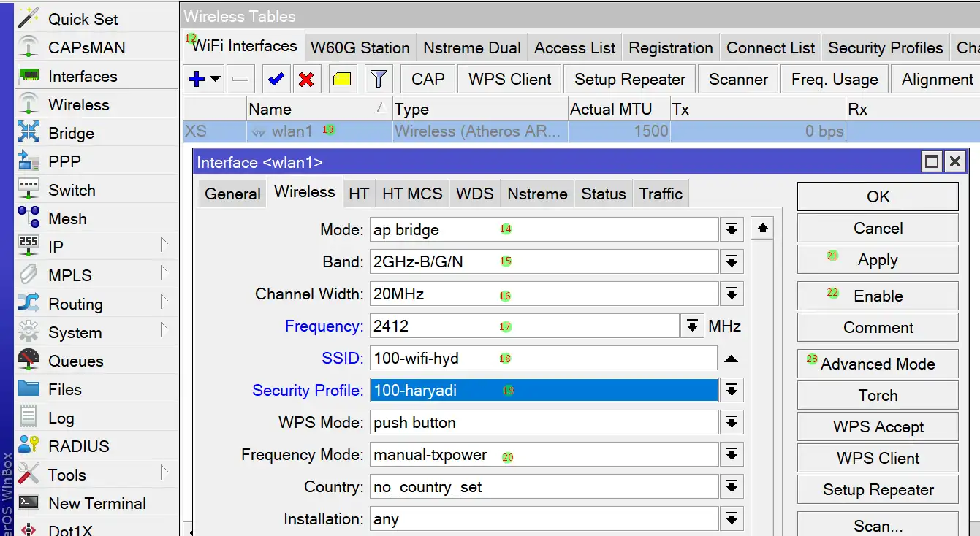Switch to the HT MCS tab
Image resolution: width=980 pixels, height=536 pixels.
tap(412, 194)
